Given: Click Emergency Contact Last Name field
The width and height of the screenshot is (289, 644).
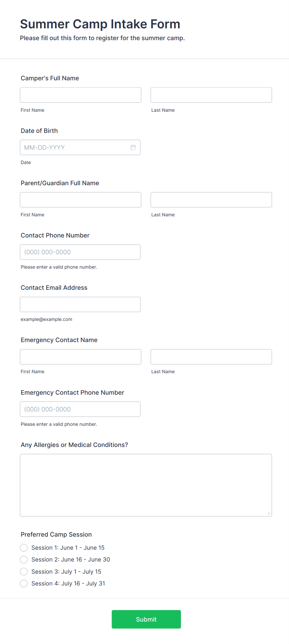Looking at the screenshot, I should coord(211,357).
